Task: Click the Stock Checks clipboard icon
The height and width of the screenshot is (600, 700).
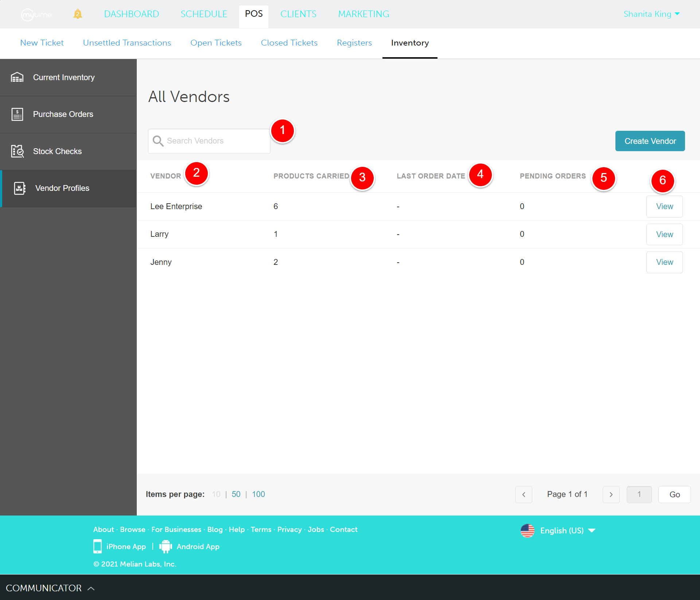Action: (x=17, y=151)
